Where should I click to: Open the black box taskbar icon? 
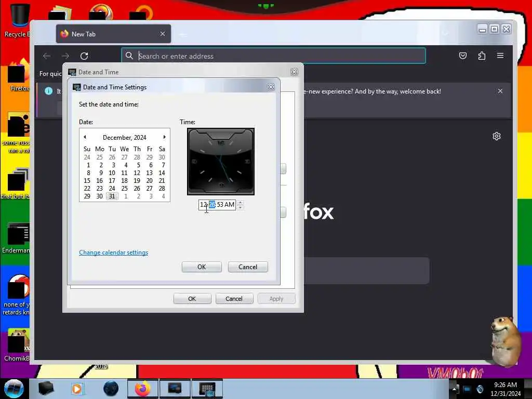pyautogui.click(x=46, y=389)
